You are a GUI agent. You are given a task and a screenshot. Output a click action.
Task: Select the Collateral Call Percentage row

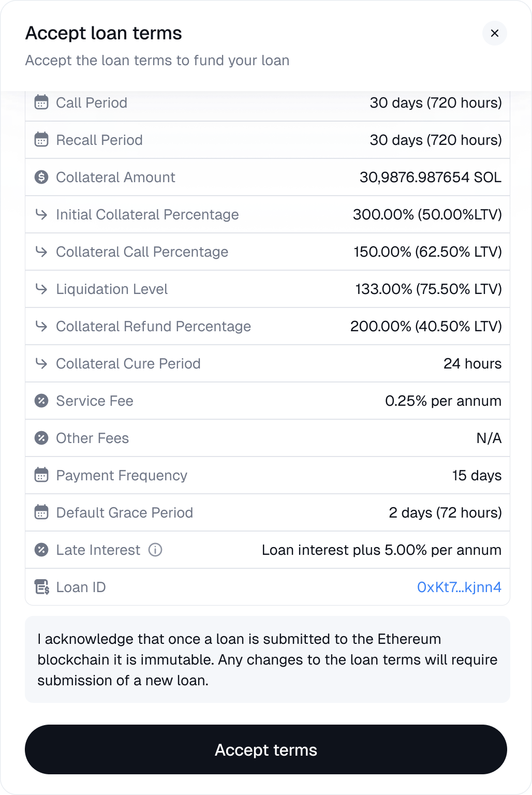pos(268,252)
